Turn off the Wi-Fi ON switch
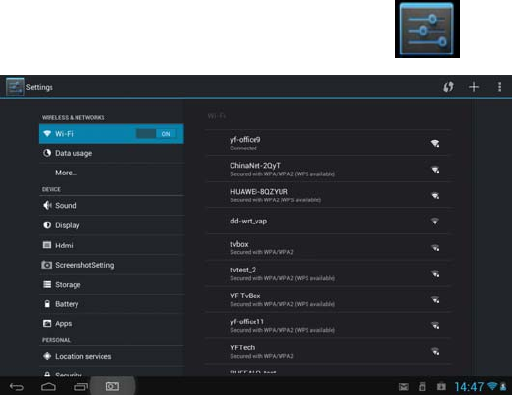Viewport: 512px width, 395px height. (156, 134)
